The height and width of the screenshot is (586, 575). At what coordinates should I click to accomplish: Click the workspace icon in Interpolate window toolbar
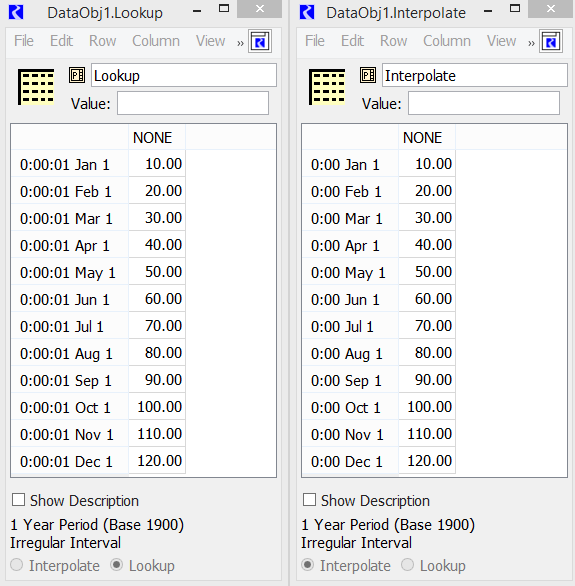point(551,41)
